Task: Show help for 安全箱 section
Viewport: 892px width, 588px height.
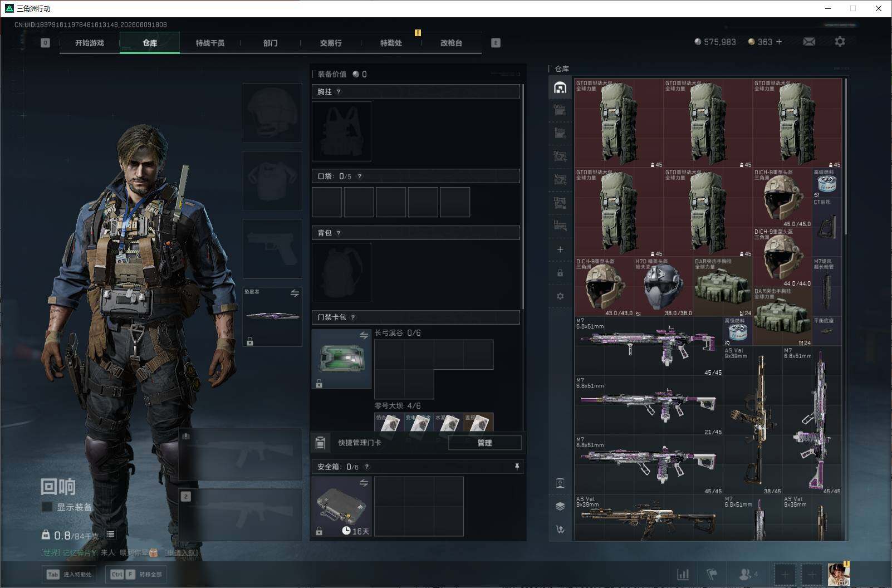Action: pyautogui.click(x=367, y=467)
